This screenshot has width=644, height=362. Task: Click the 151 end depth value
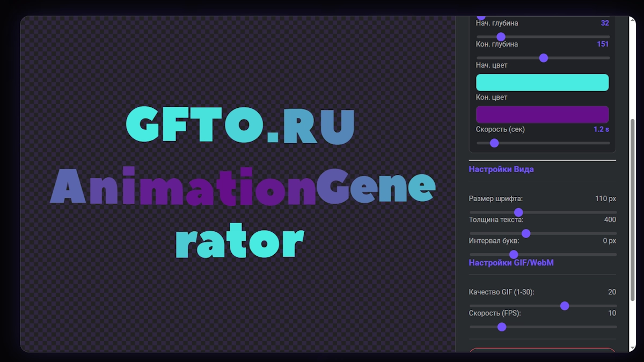tap(603, 44)
